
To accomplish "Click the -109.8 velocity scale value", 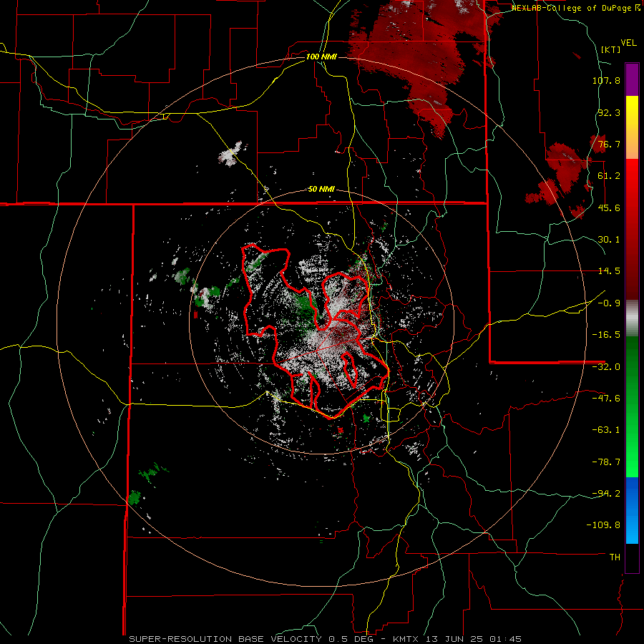I will (x=603, y=525).
